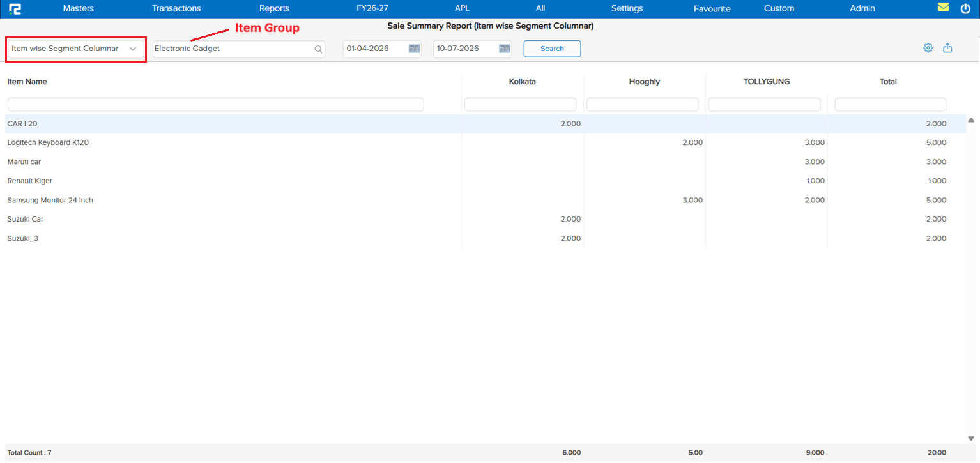Click the magnifier in Item Group field
980x463 pixels.
318,49
